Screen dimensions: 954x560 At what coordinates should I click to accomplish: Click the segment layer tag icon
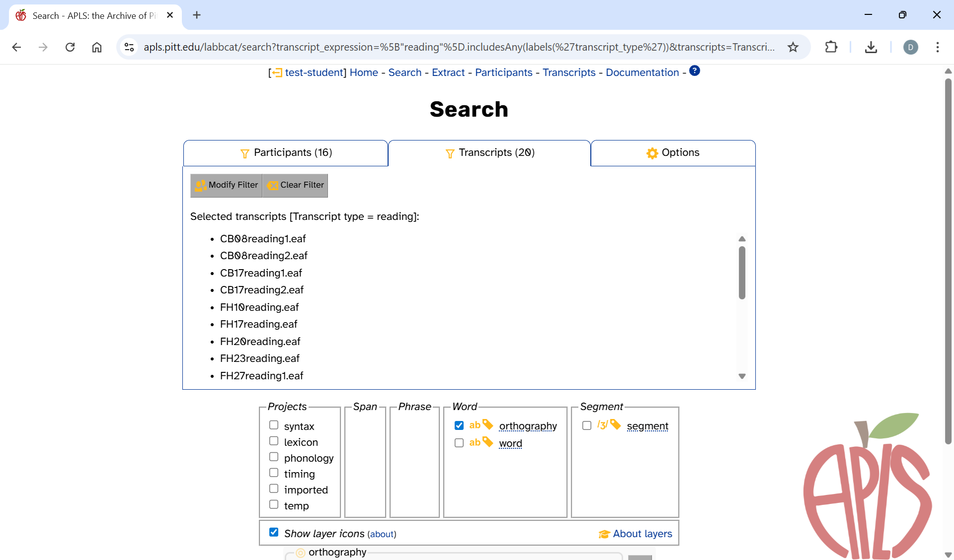[616, 425]
